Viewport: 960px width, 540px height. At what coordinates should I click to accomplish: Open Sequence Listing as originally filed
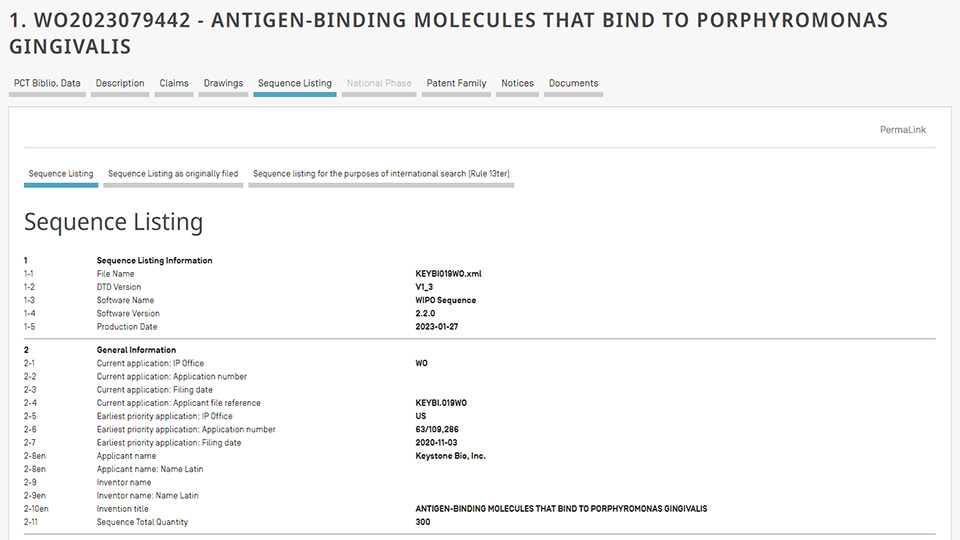[x=173, y=173]
